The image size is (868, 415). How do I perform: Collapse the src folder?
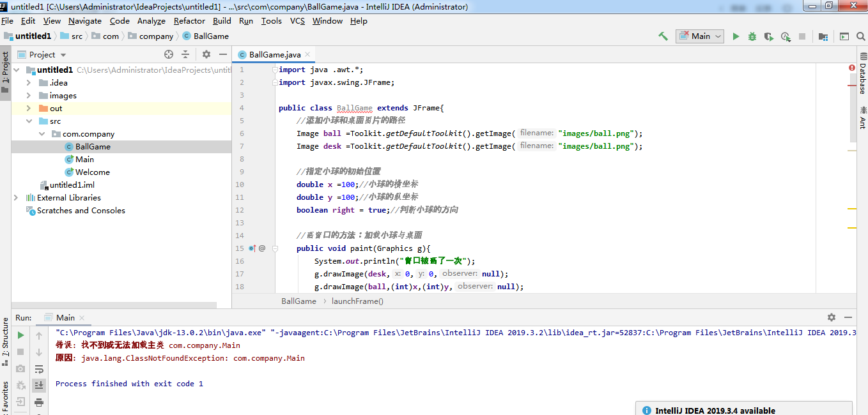[x=29, y=121]
